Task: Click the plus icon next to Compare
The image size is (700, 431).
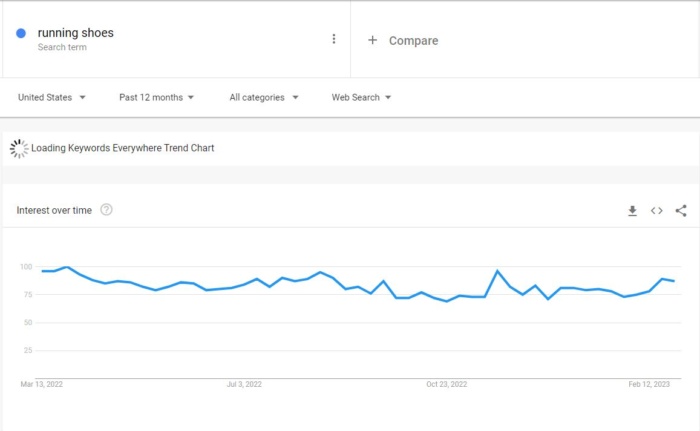Action: click(x=372, y=40)
